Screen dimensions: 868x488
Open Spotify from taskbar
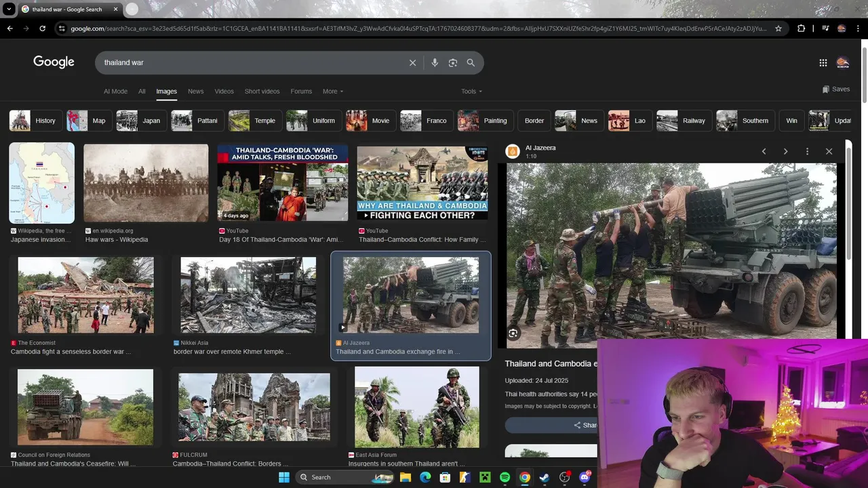[505, 477]
